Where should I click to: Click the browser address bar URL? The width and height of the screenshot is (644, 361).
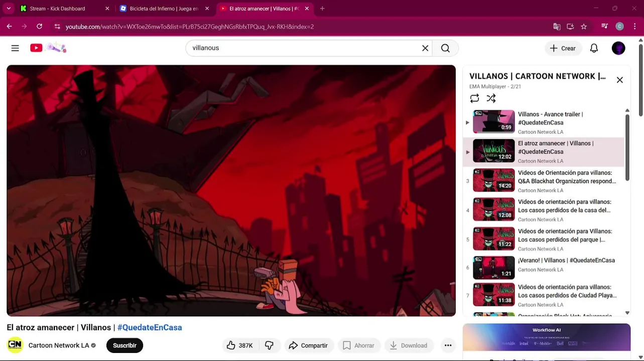click(190, 27)
